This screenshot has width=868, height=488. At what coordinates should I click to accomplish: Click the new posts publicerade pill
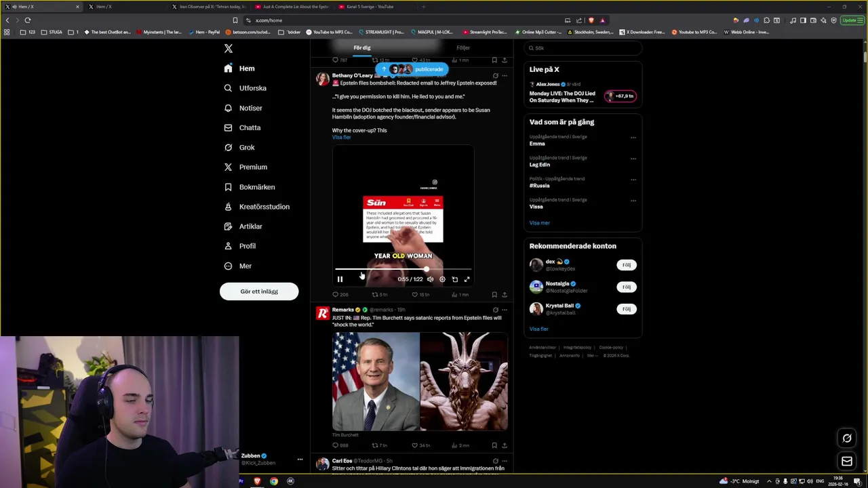pyautogui.click(x=412, y=69)
